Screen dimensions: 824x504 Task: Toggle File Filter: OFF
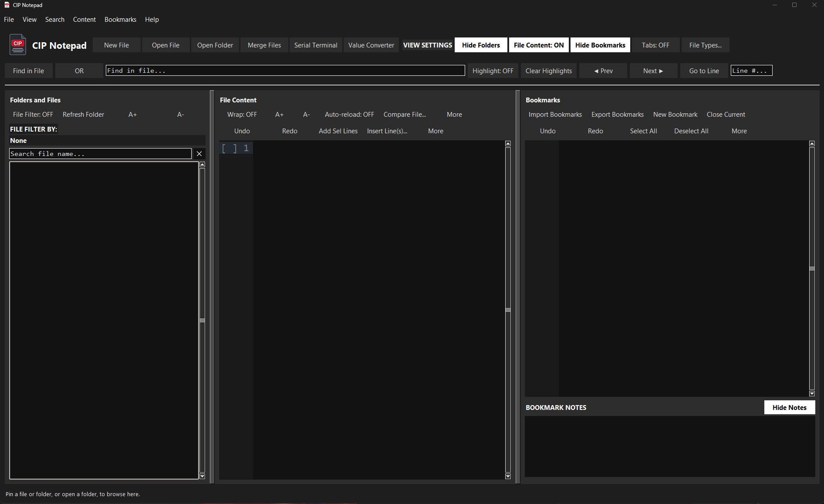coord(33,115)
